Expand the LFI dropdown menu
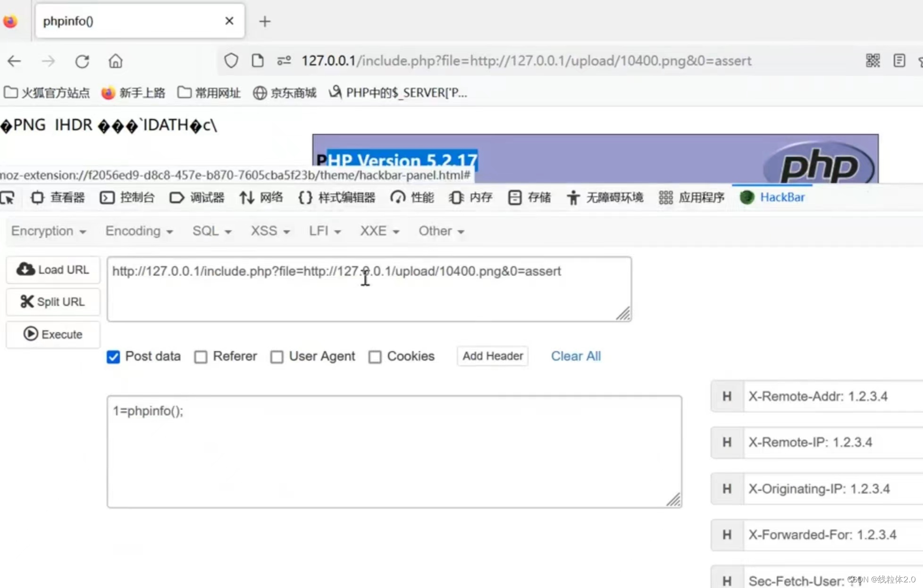This screenshot has width=923, height=588. 325,231
